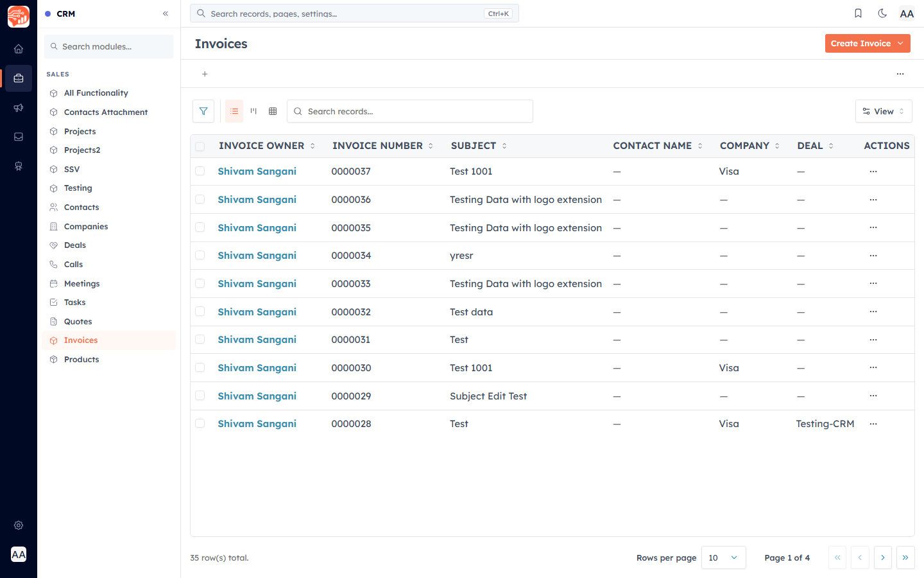Focus the global search records field
Image resolution: width=924 pixels, height=578 pixels.
pos(354,13)
